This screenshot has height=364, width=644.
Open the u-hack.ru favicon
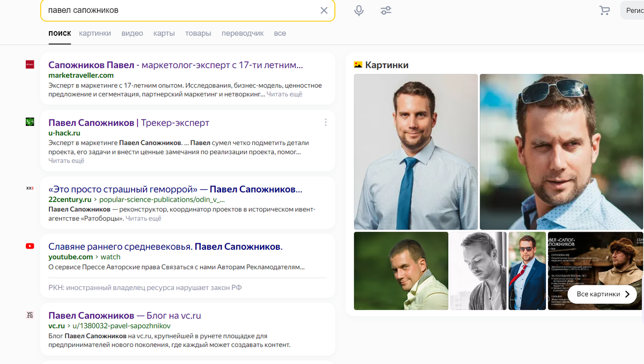(x=30, y=122)
